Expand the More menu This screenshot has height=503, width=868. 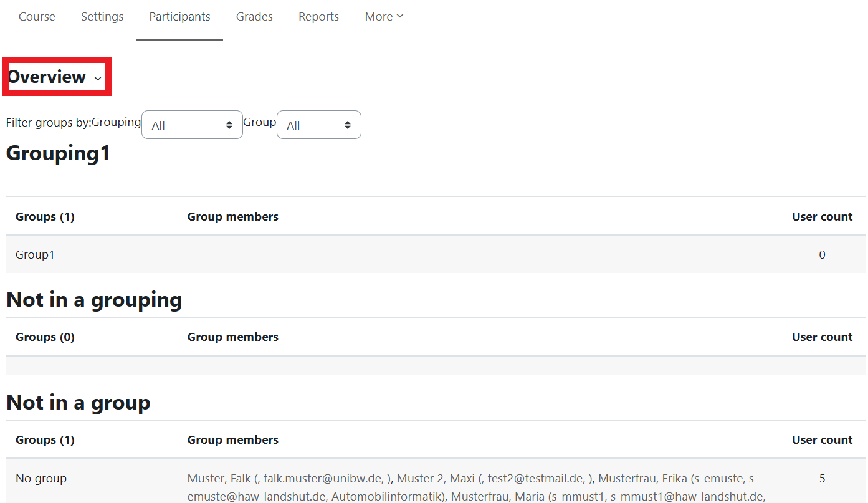[384, 17]
